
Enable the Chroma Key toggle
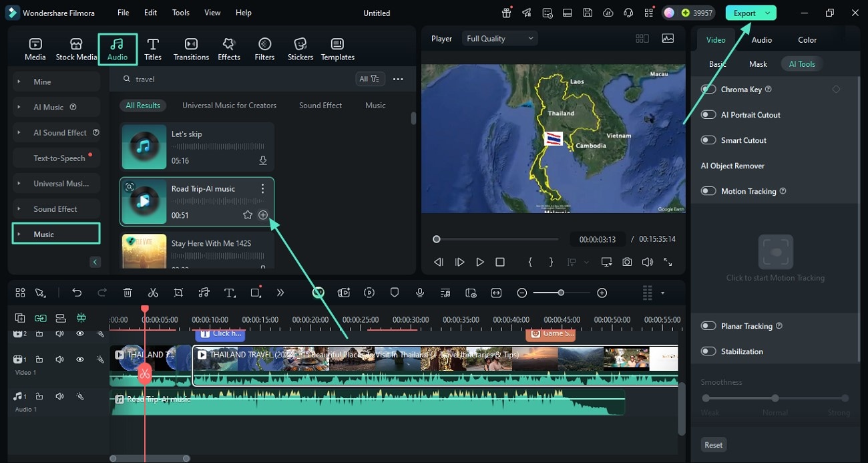coord(708,90)
